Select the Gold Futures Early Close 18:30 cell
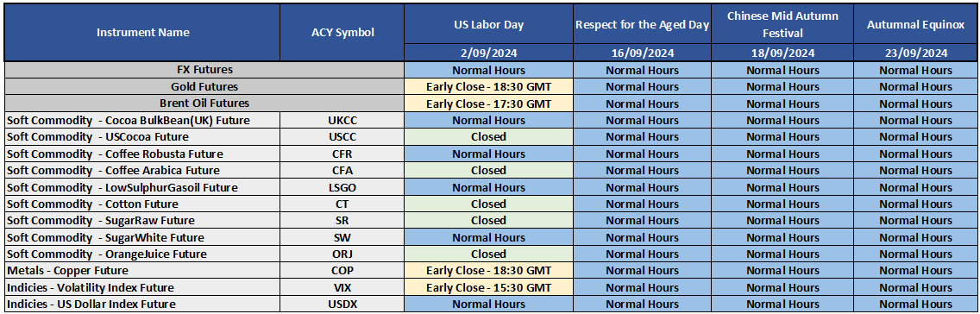980x314 pixels. pyautogui.click(x=489, y=86)
